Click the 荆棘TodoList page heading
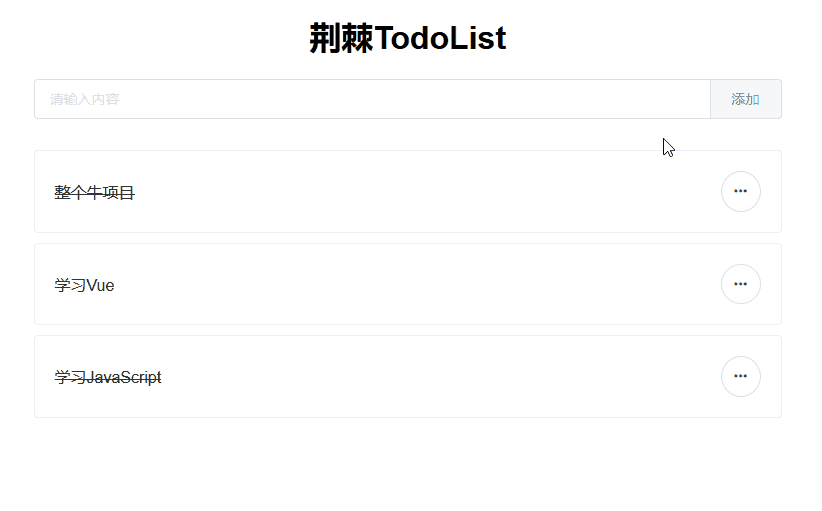The height and width of the screenshot is (511, 822). point(408,39)
